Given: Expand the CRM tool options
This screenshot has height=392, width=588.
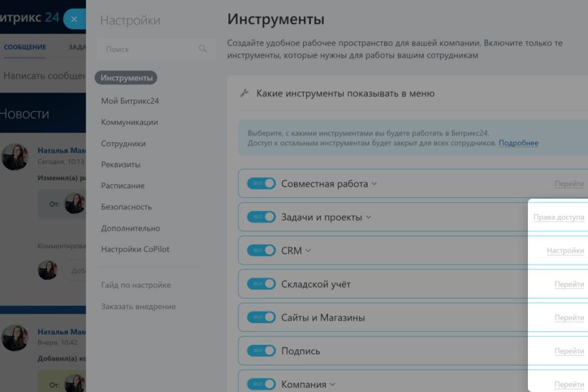Looking at the screenshot, I should coord(308,251).
